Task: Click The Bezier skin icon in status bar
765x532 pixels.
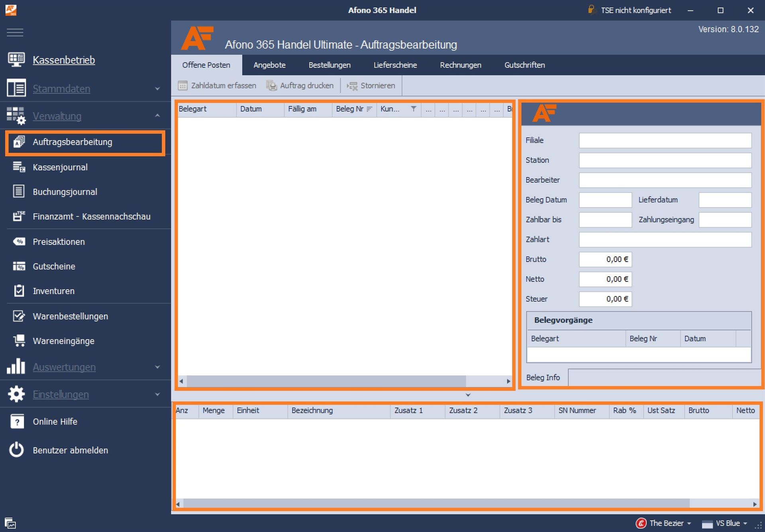Action: (641, 523)
